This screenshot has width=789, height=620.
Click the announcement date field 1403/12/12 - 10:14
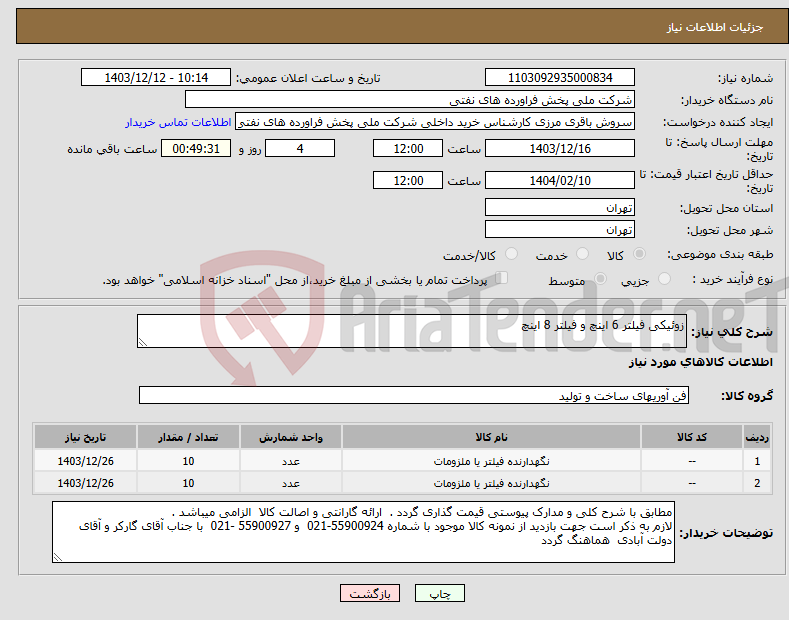pyautogui.click(x=156, y=78)
